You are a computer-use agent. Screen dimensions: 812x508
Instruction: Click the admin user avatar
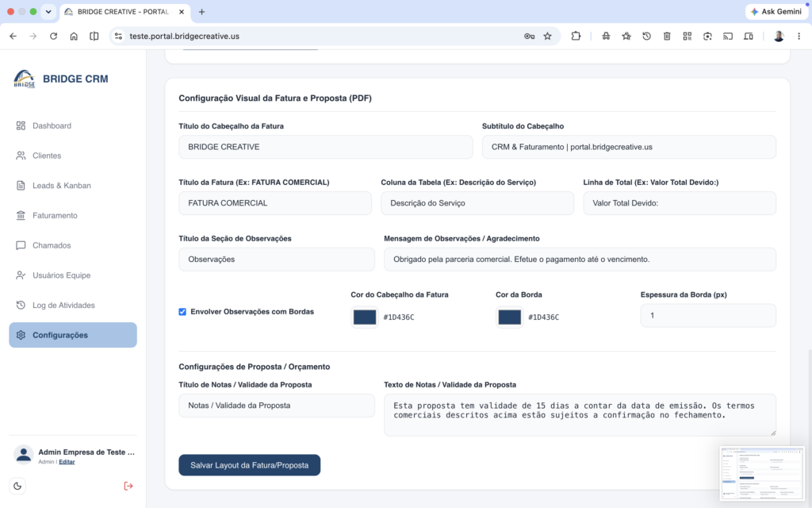coord(23,455)
